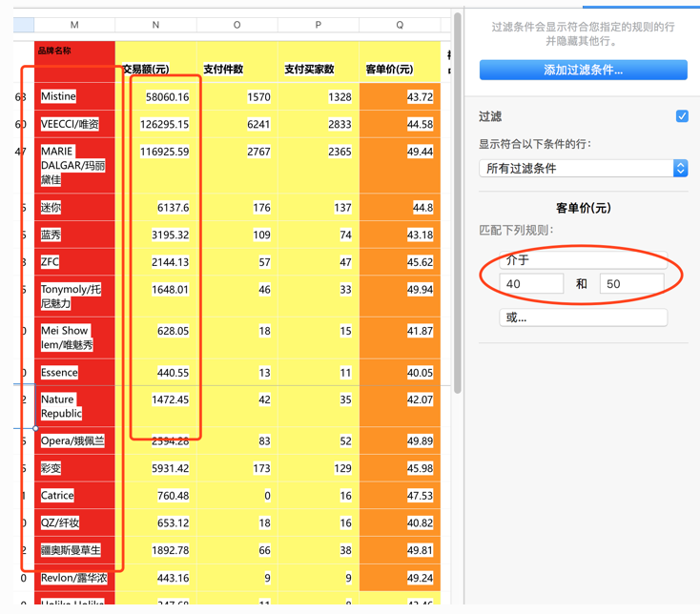Click the 2144.13 amount cell
The image size is (700, 614).
[x=155, y=262]
